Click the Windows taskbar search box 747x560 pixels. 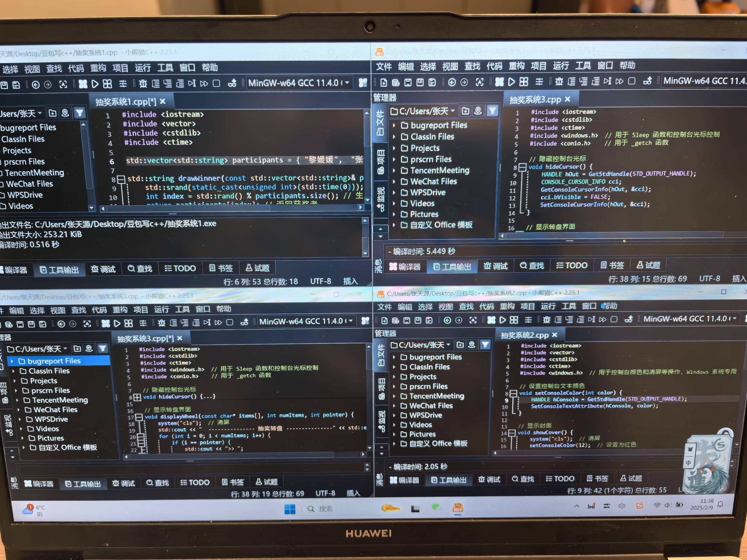point(325,509)
